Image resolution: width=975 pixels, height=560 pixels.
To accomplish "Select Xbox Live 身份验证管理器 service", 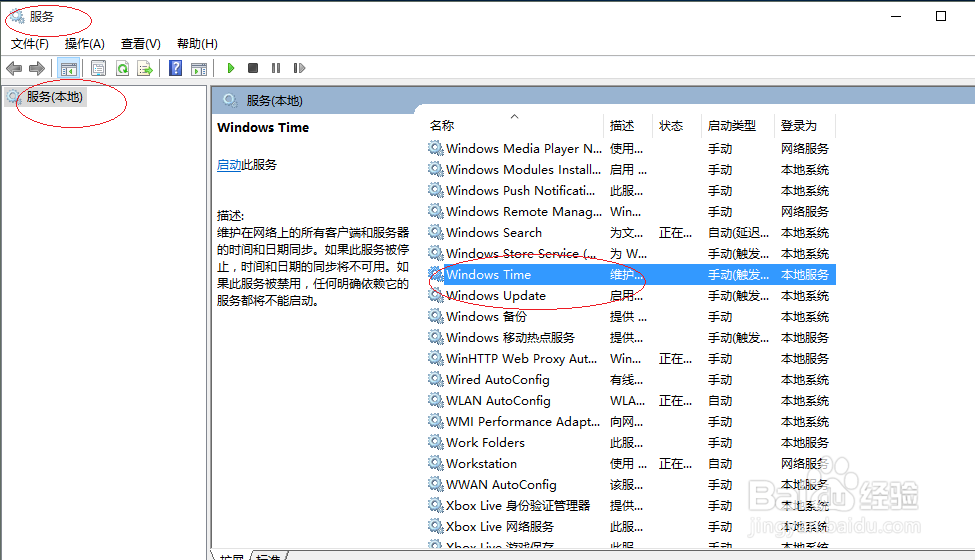I will 631,506.
